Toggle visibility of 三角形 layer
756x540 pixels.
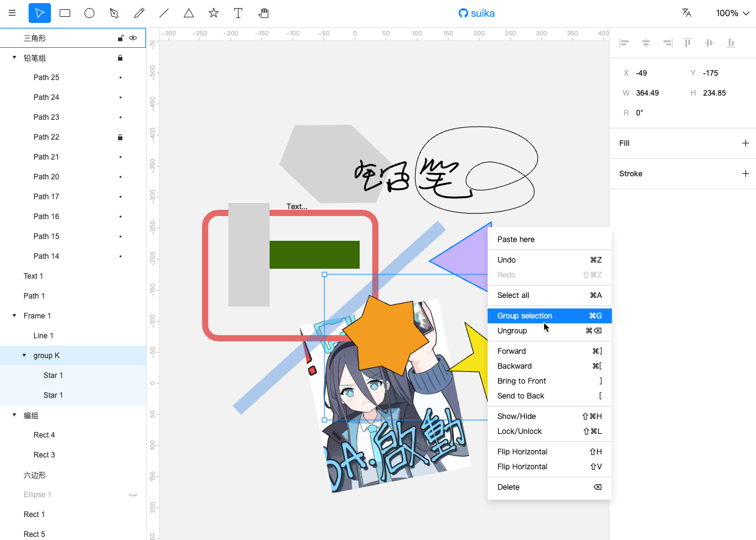pyautogui.click(x=133, y=38)
